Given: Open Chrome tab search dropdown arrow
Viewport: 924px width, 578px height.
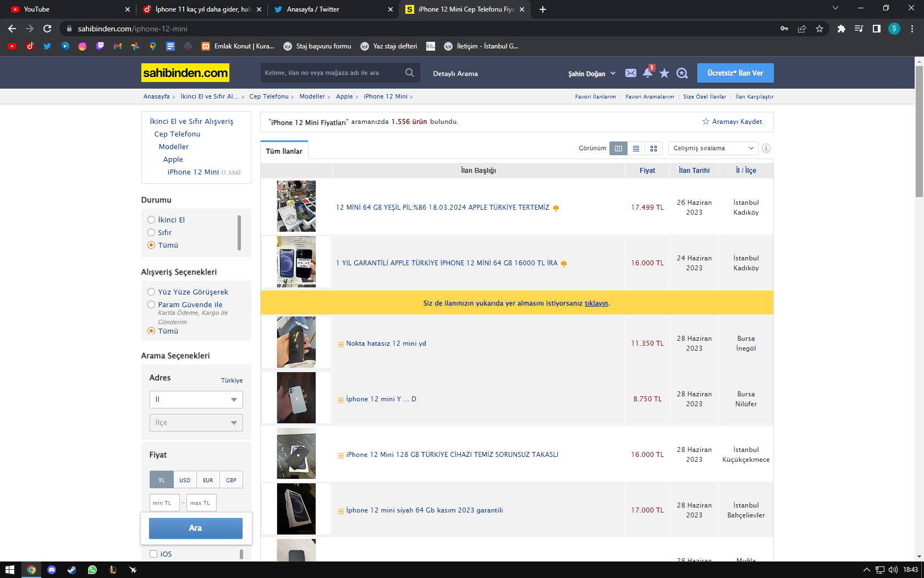Looking at the screenshot, I should click(x=835, y=8).
